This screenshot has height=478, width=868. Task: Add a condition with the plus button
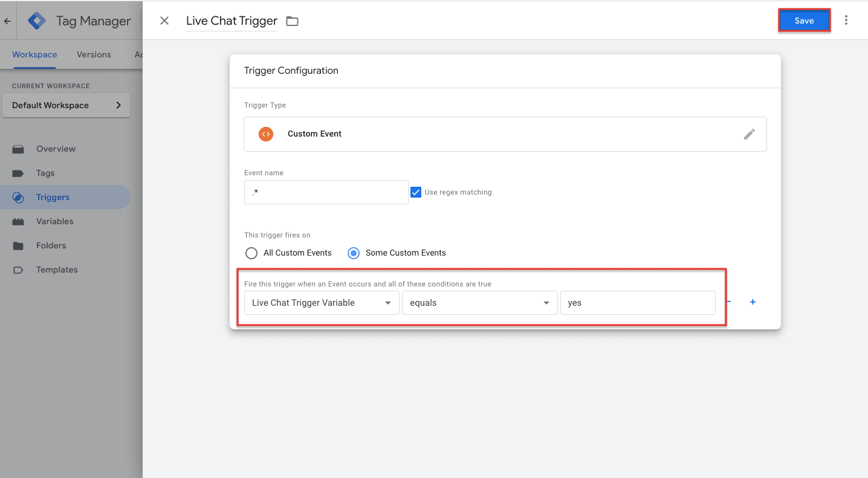[x=753, y=302]
